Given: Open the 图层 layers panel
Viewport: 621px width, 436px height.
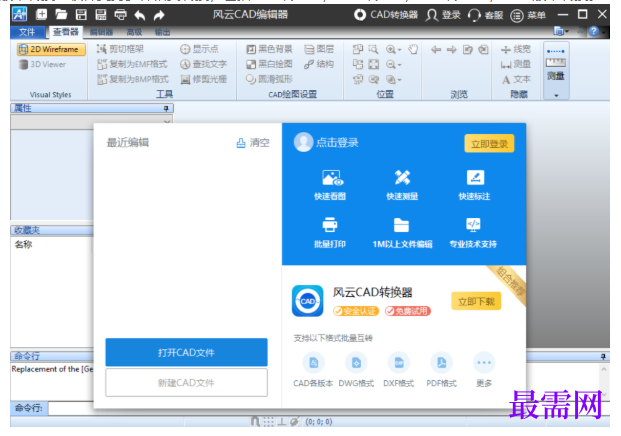Looking at the screenshot, I should pos(319,49).
